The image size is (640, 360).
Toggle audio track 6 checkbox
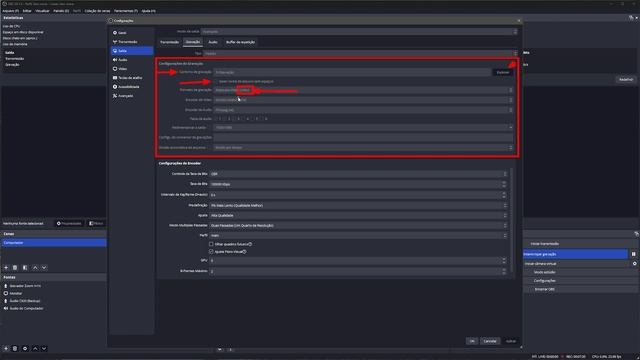pos(263,119)
